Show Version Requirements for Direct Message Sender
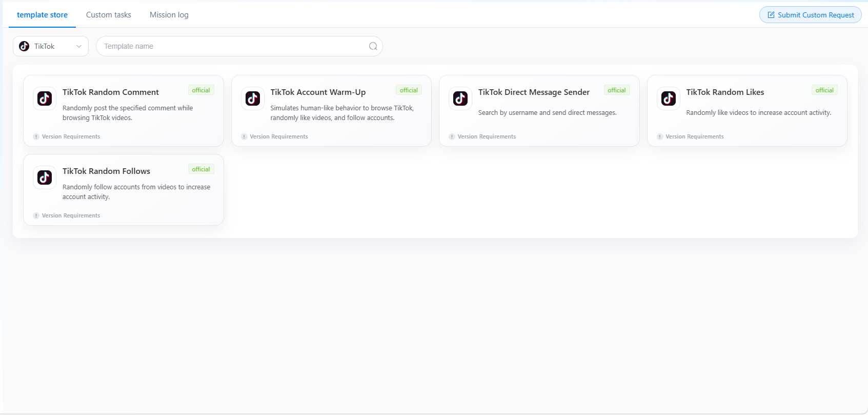 coord(487,136)
